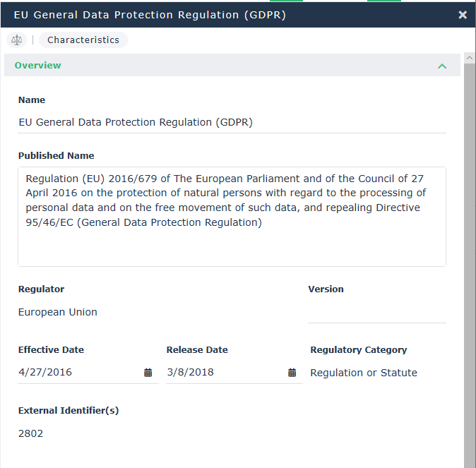Click the scales of justice icon
Screen dimensions: 476x468
tap(17, 40)
